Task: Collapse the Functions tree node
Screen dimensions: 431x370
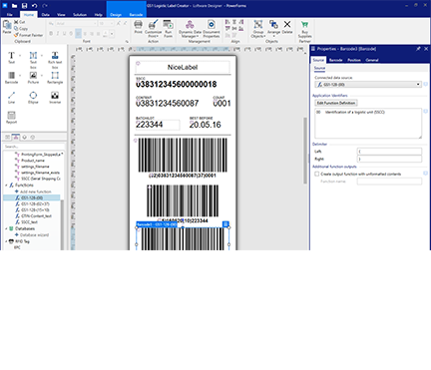Action: [6, 185]
